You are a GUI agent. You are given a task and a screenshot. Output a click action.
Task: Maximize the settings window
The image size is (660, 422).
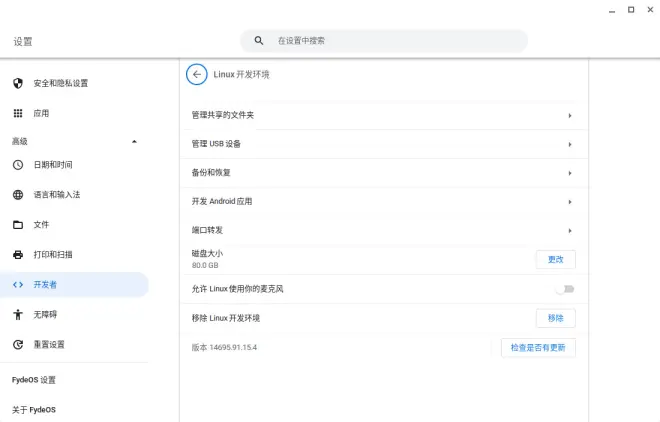[x=631, y=10]
